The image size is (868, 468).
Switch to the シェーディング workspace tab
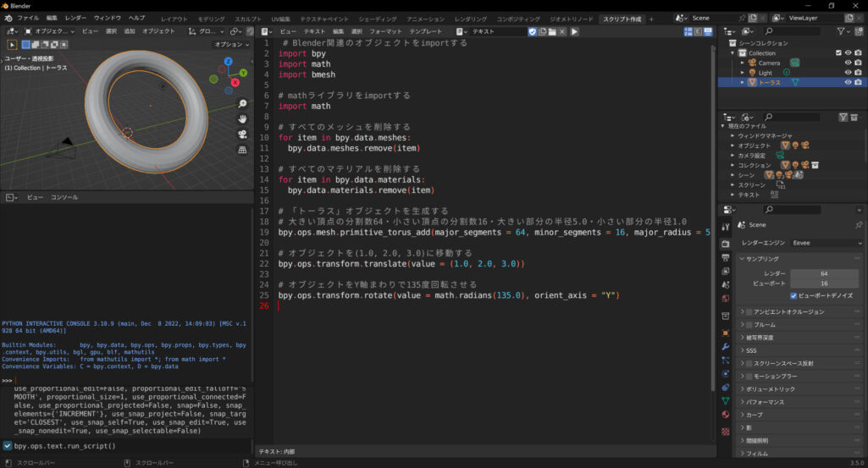378,19
